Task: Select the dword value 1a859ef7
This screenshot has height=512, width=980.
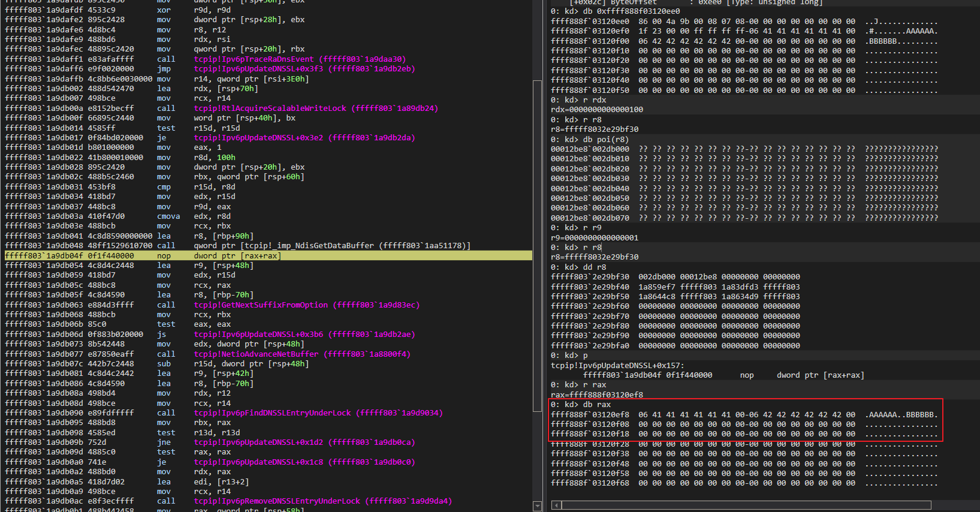Action: coord(657,287)
